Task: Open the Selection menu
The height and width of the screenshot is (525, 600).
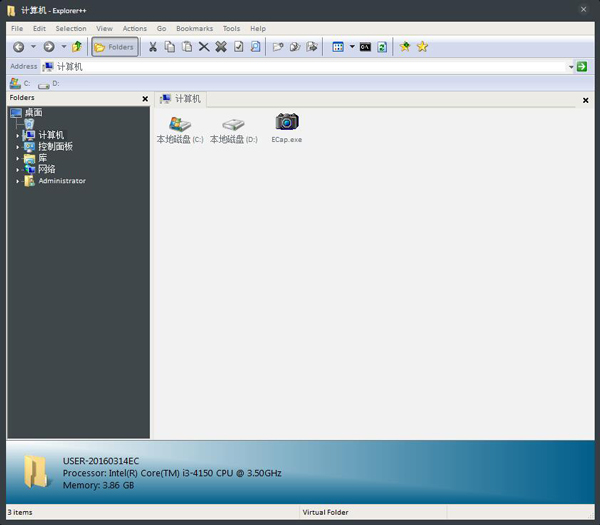Action: (x=71, y=28)
